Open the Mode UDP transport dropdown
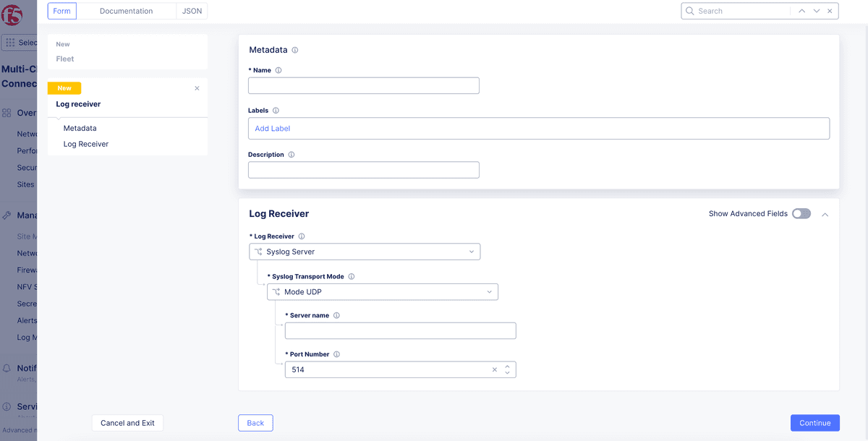The height and width of the screenshot is (441, 868). (x=383, y=292)
